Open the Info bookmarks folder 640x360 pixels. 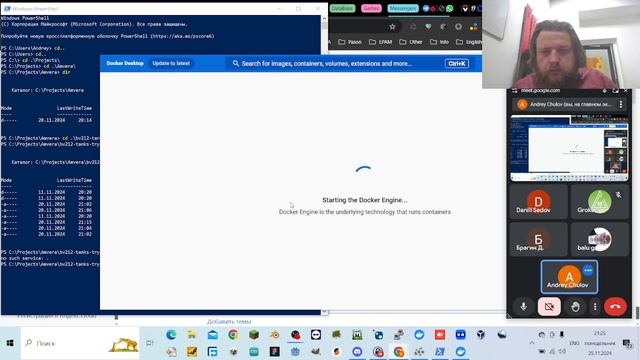coord(440,42)
